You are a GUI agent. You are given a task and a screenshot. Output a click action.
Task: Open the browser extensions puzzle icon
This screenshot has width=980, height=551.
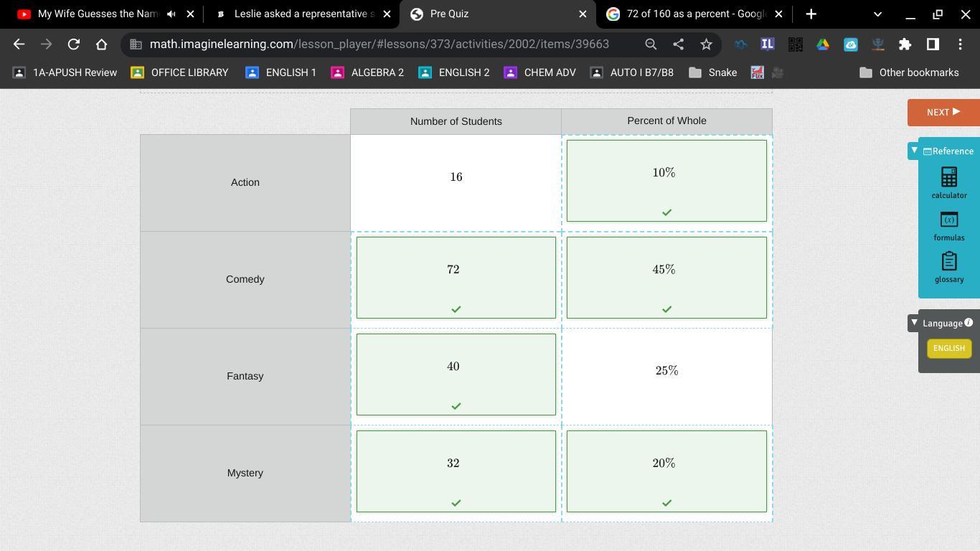(905, 44)
